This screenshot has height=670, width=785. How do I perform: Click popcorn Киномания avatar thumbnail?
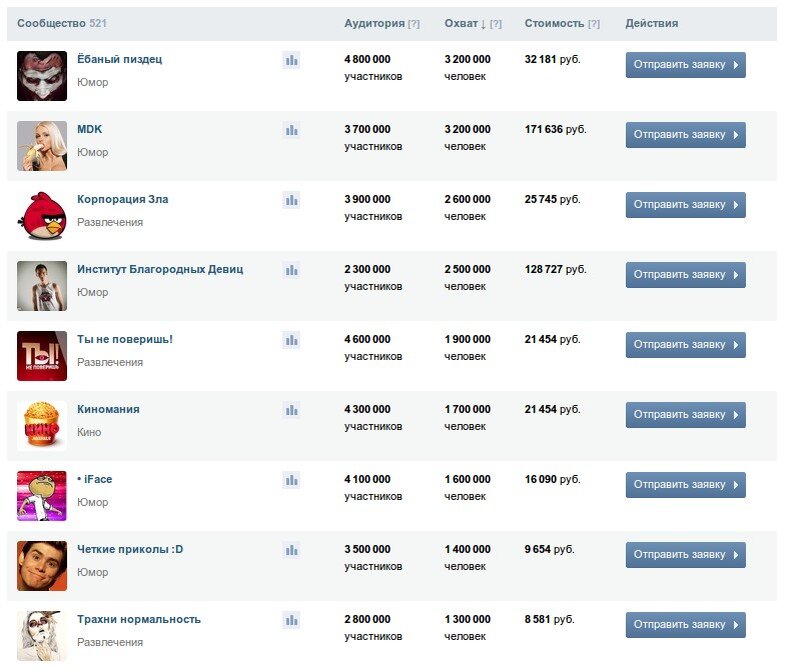(42, 426)
